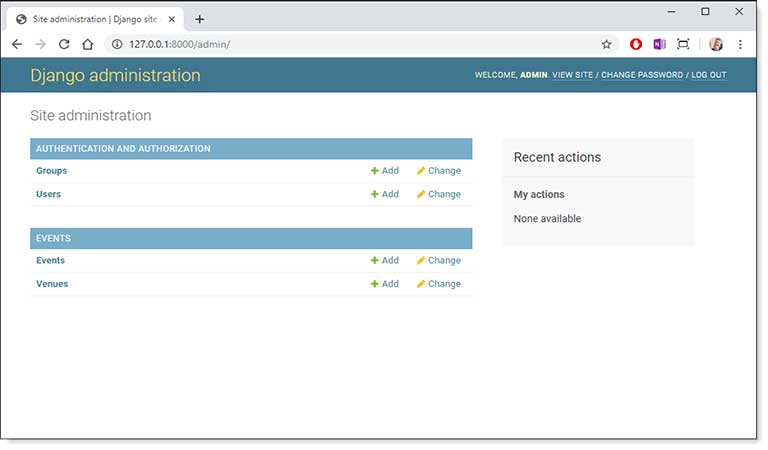Minimize the browser window
The height and width of the screenshot is (450, 768).
(672, 11)
